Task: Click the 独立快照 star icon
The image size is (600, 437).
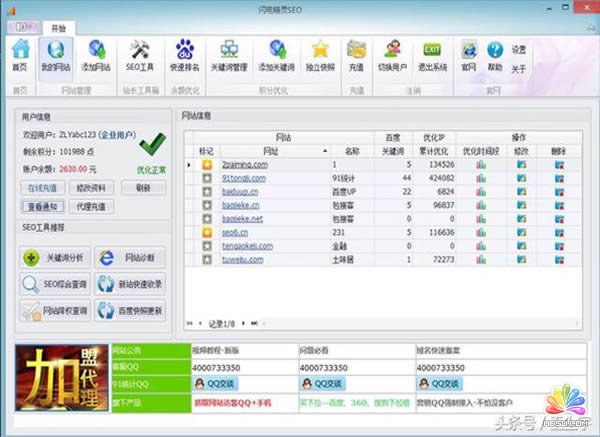Action: pyautogui.click(x=319, y=53)
